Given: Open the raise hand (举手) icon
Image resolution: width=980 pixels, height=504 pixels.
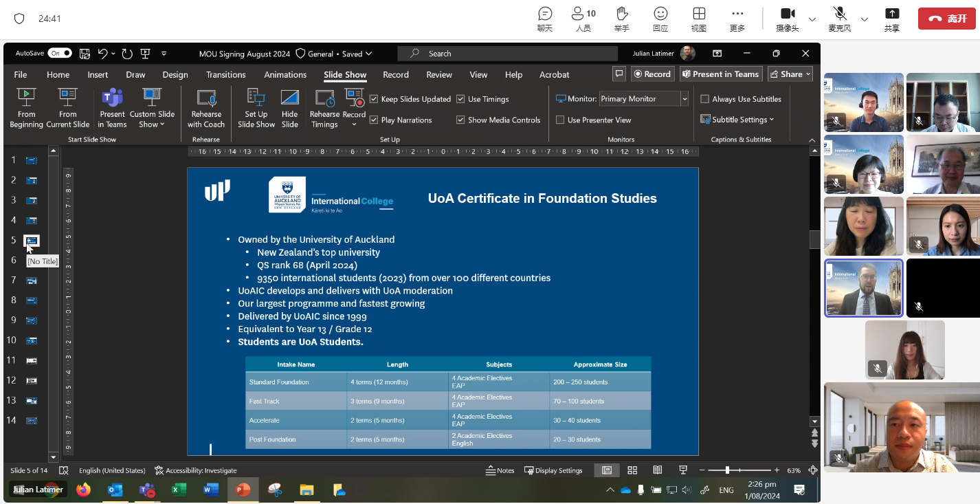Looking at the screenshot, I should point(622,14).
